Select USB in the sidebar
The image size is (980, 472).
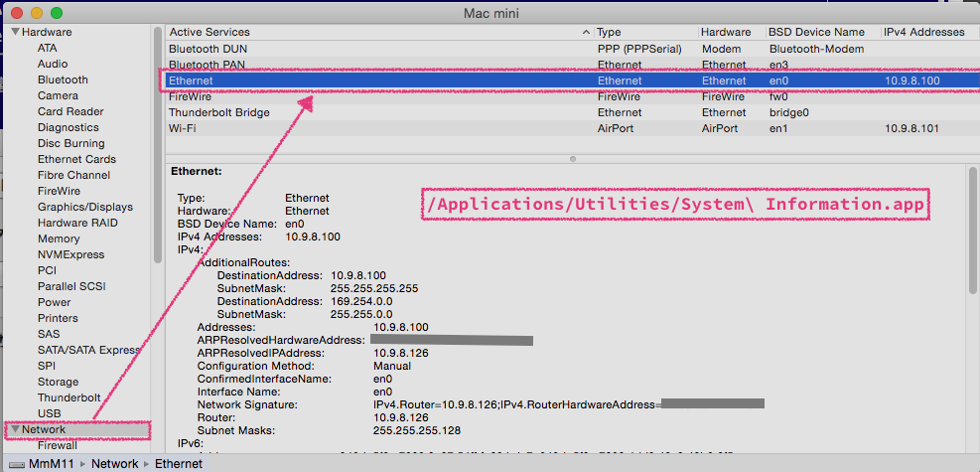(49, 413)
